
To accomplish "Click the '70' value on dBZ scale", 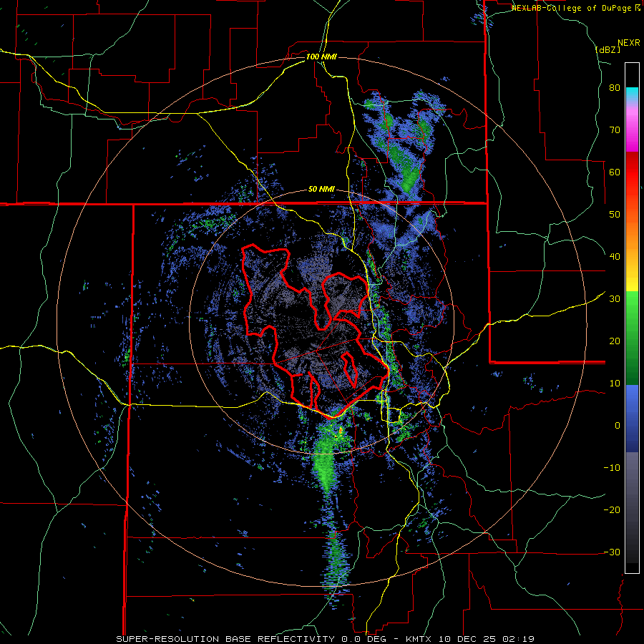I will pyautogui.click(x=615, y=130).
